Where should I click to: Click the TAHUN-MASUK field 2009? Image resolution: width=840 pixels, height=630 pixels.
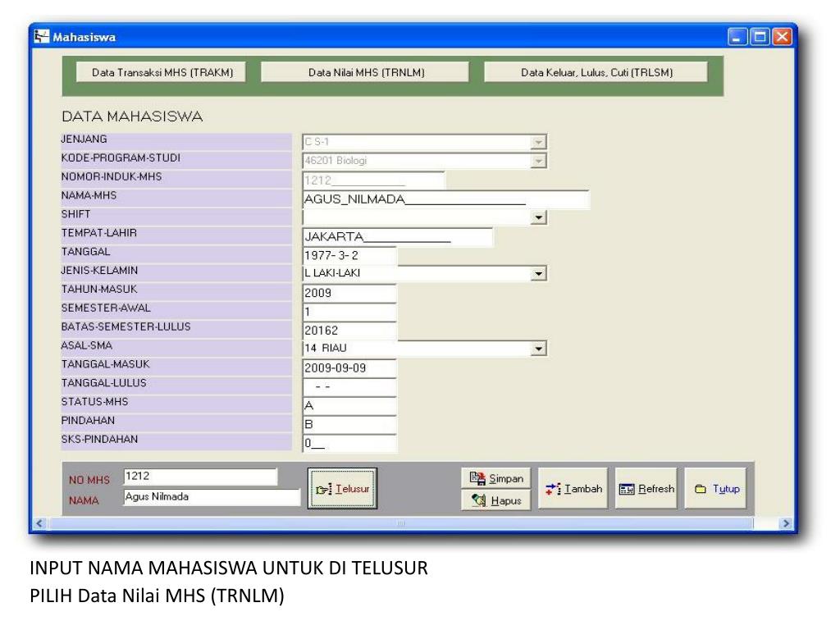click(x=349, y=293)
